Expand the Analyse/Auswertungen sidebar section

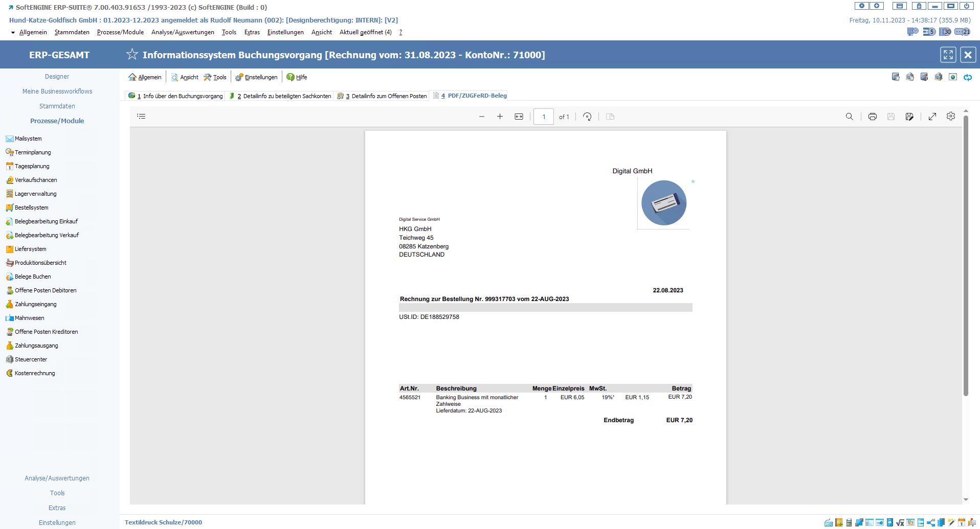[x=57, y=478]
